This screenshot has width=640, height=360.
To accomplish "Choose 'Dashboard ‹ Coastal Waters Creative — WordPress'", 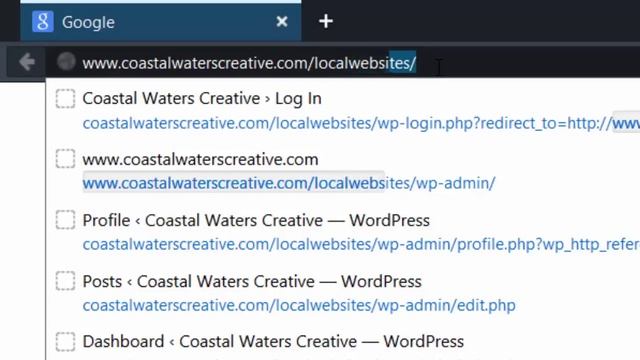I will [x=273, y=342].
